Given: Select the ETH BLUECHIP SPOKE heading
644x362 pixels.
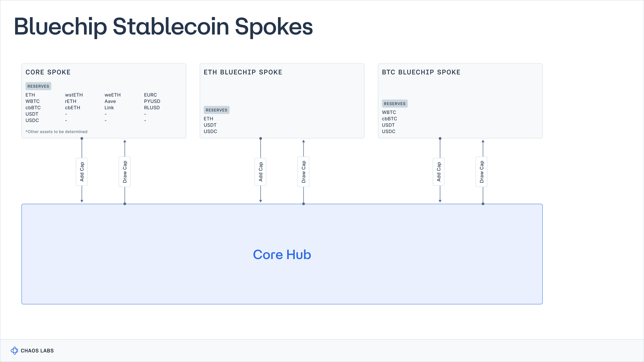Looking at the screenshot, I should 243,72.
